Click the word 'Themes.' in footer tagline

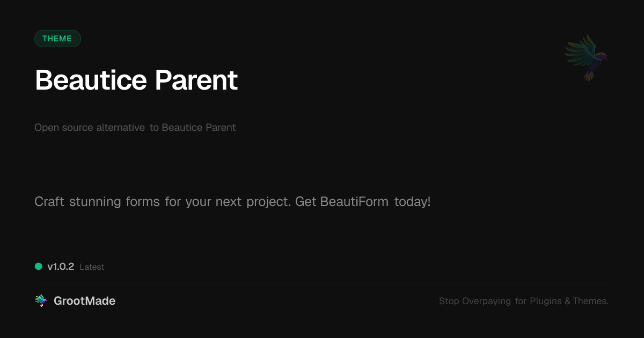[590, 301]
